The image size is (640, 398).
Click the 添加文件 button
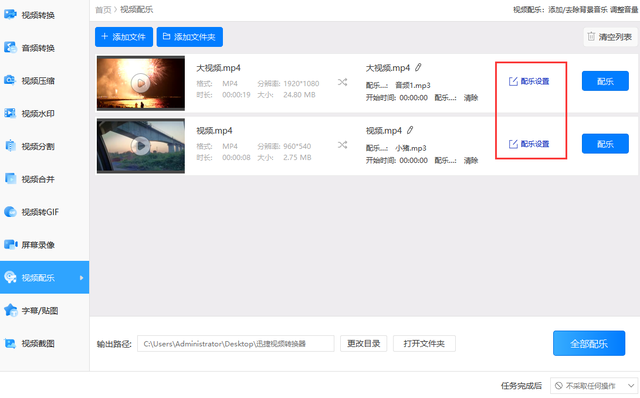click(124, 37)
